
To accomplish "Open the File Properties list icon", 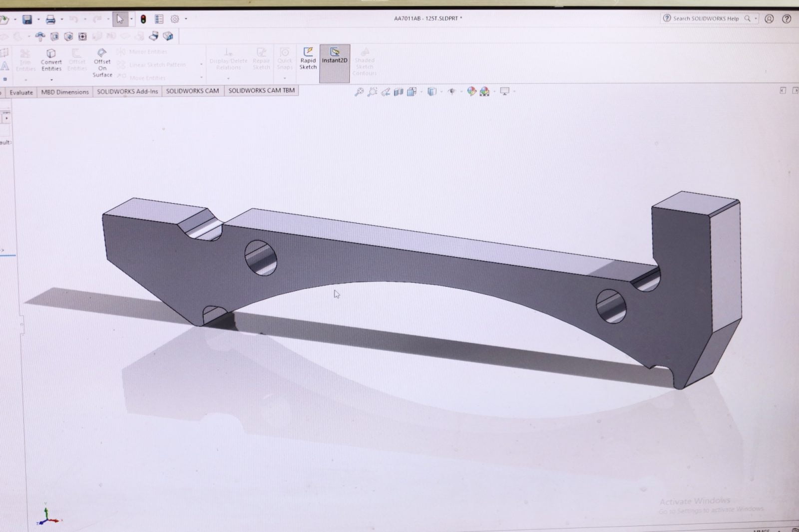I will tap(159, 19).
